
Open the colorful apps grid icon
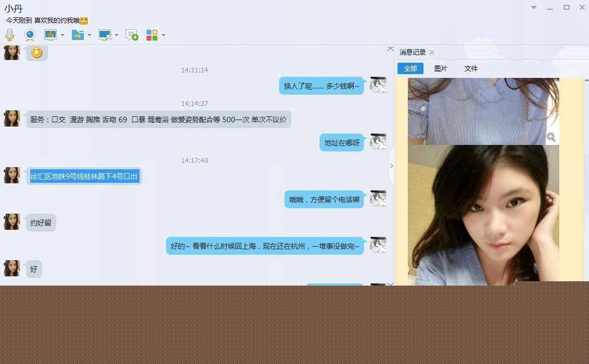152,35
